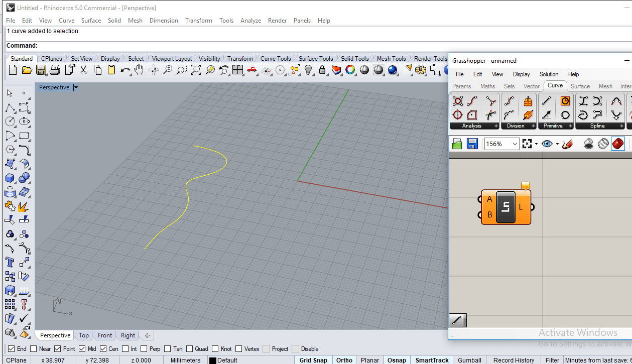
Task: Enable the Int osnap checkbox
Action: click(x=125, y=348)
